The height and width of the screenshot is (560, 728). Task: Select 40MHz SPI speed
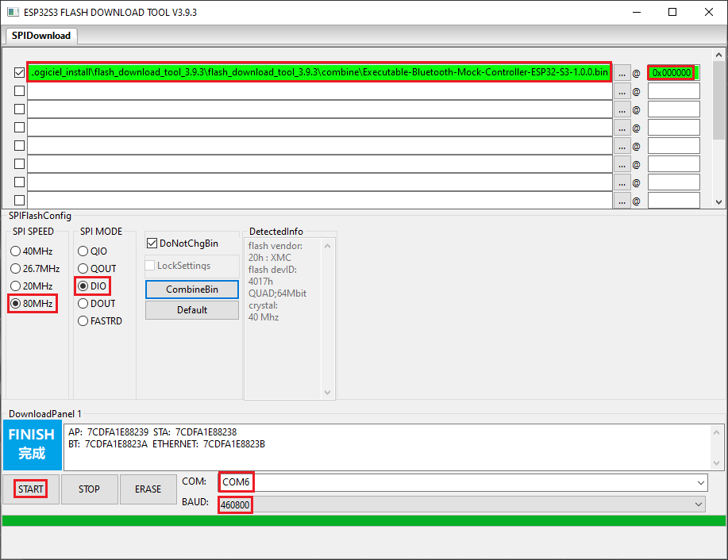16,251
